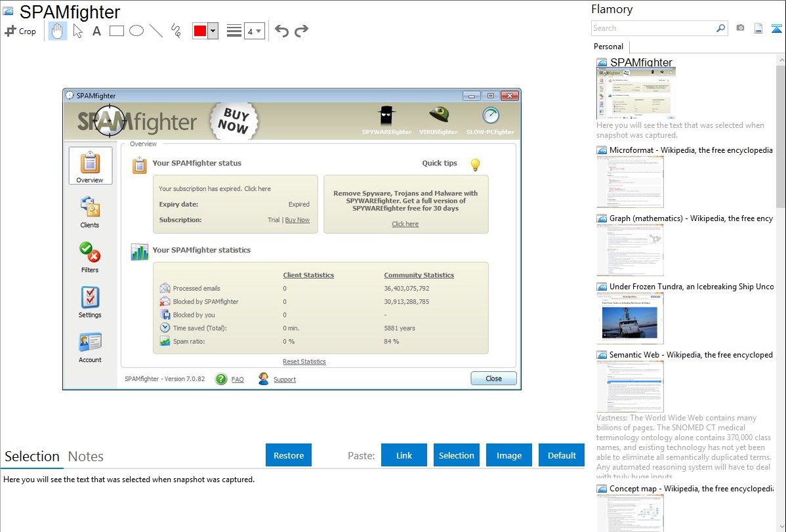
Task: Click the Paste Selection button
Action: click(x=456, y=455)
